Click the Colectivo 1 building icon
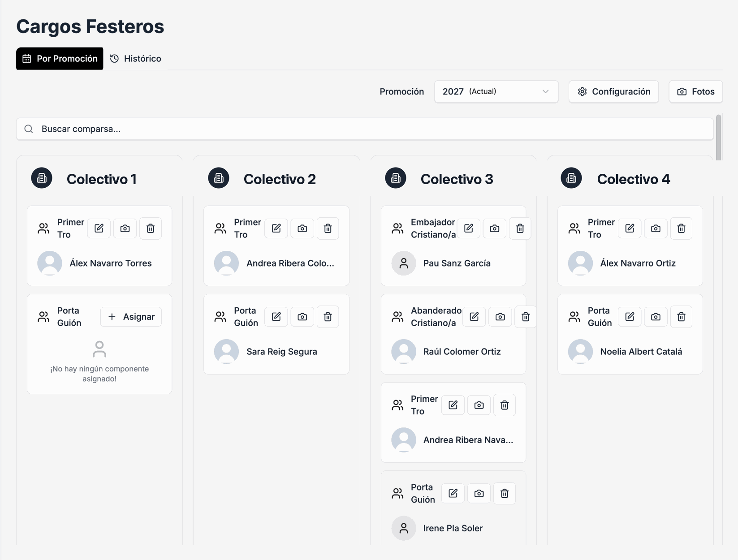 (42, 178)
